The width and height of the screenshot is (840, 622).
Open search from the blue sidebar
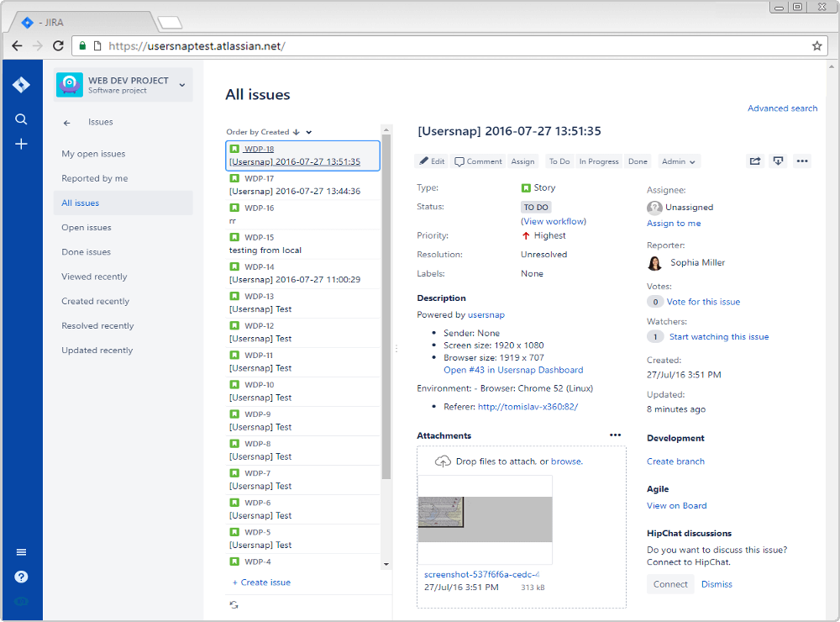tap(21, 119)
